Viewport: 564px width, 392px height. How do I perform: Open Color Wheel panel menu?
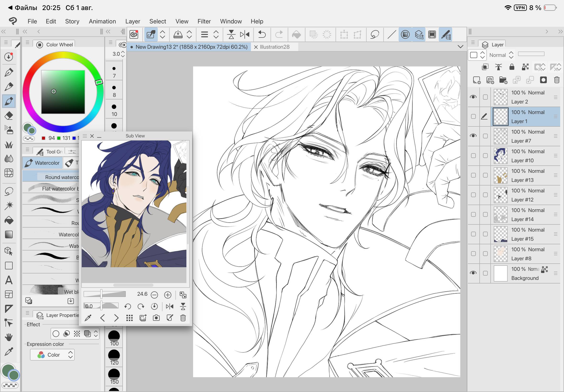pos(27,42)
